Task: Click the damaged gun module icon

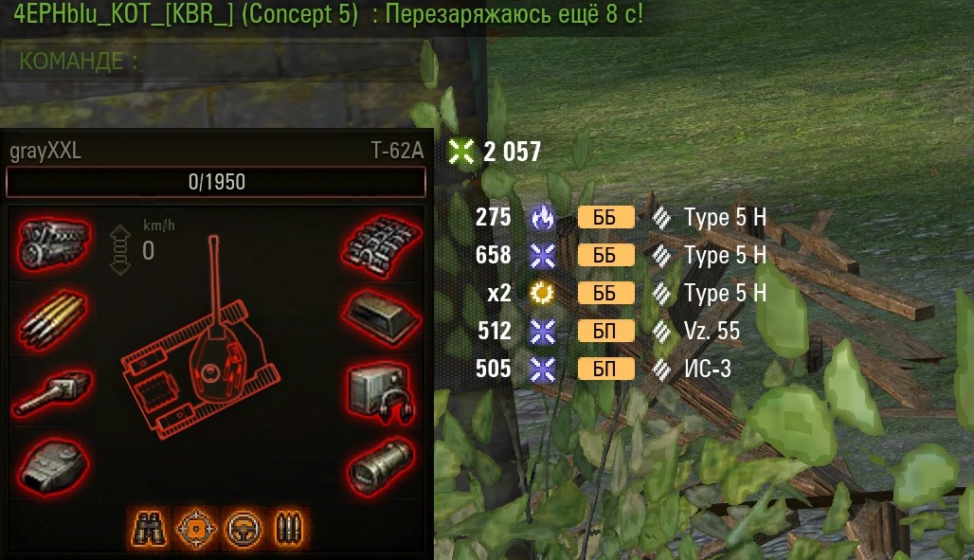Action: 53,393
